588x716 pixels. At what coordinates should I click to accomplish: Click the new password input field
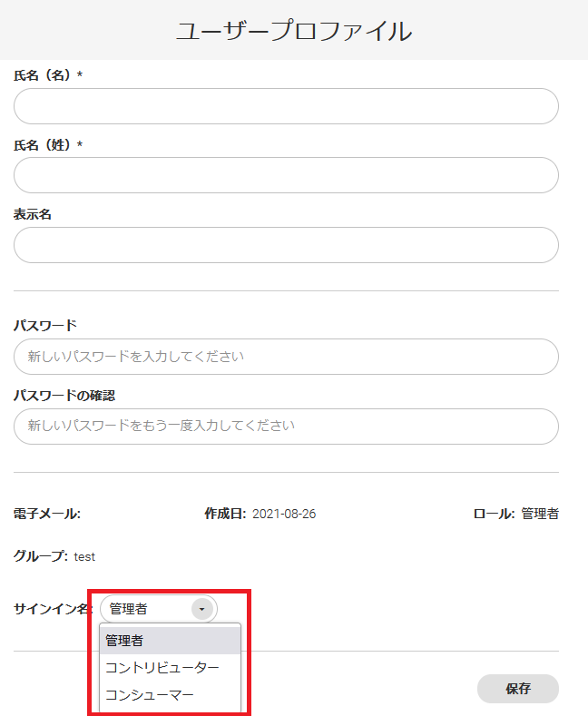click(x=286, y=357)
